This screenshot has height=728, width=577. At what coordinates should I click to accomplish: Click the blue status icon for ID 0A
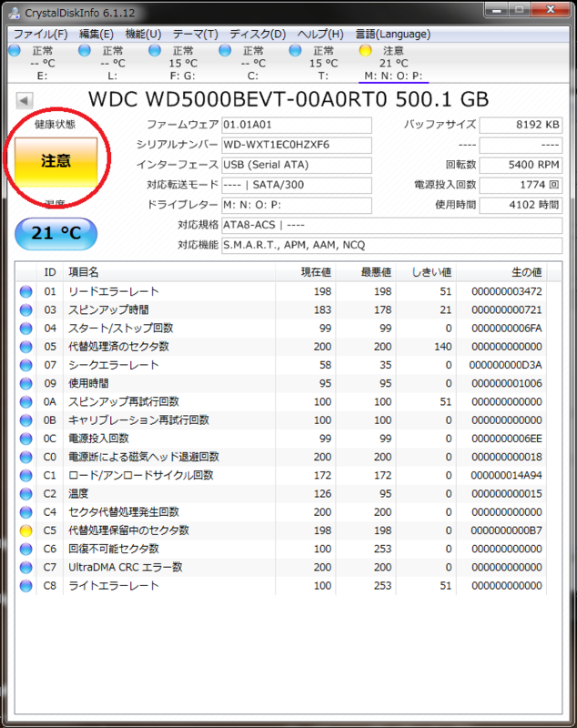pos(26,402)
